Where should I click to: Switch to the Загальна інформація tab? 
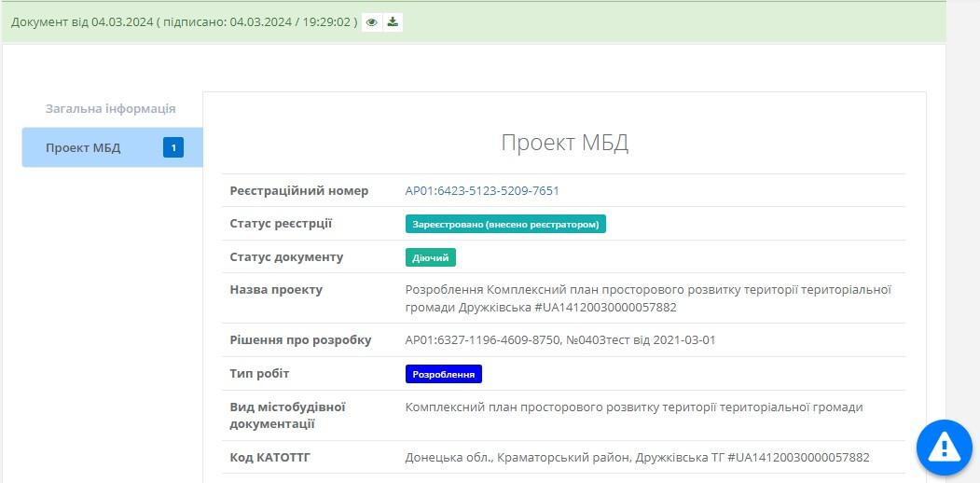point(110,108)
